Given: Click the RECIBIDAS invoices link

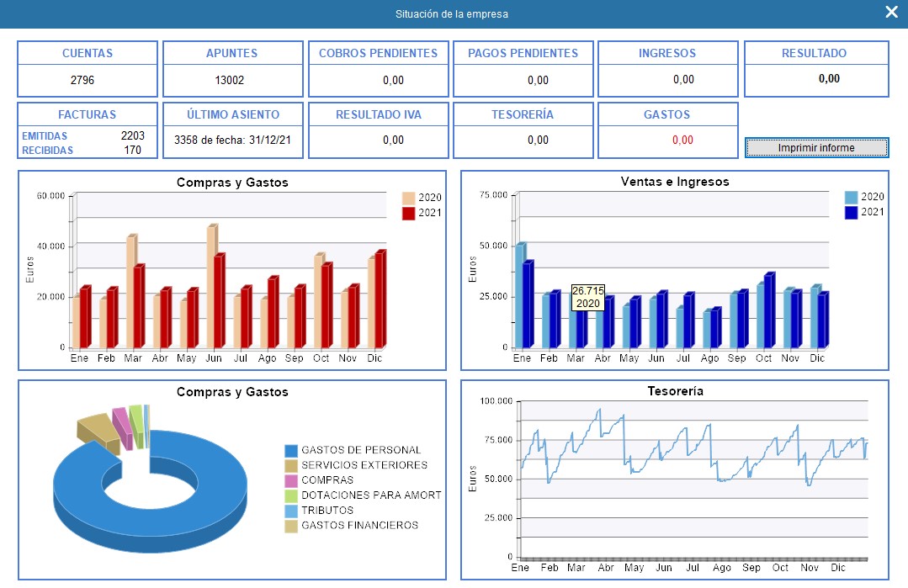Looking at the screenshot, I should (x=48, y=151).
